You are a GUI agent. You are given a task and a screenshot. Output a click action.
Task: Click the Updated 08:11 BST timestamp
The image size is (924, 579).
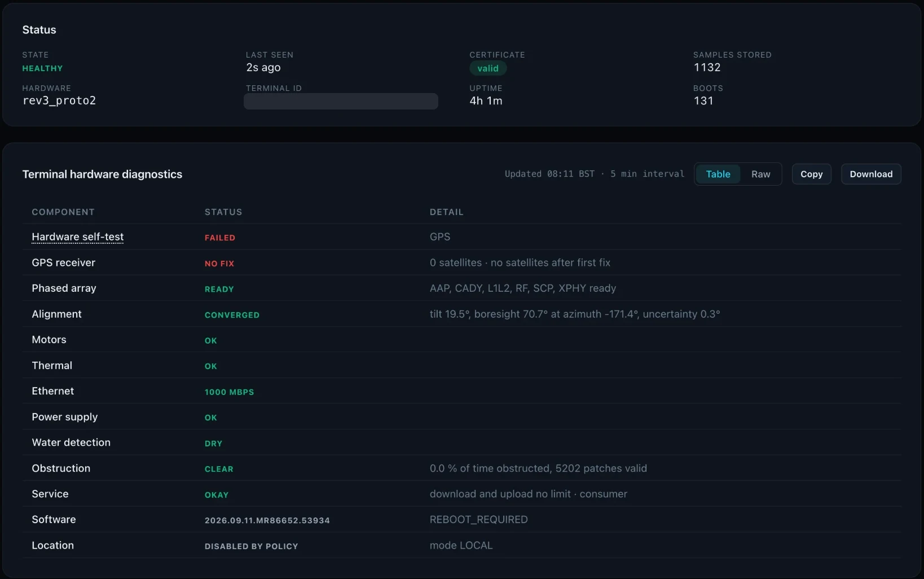549,174
